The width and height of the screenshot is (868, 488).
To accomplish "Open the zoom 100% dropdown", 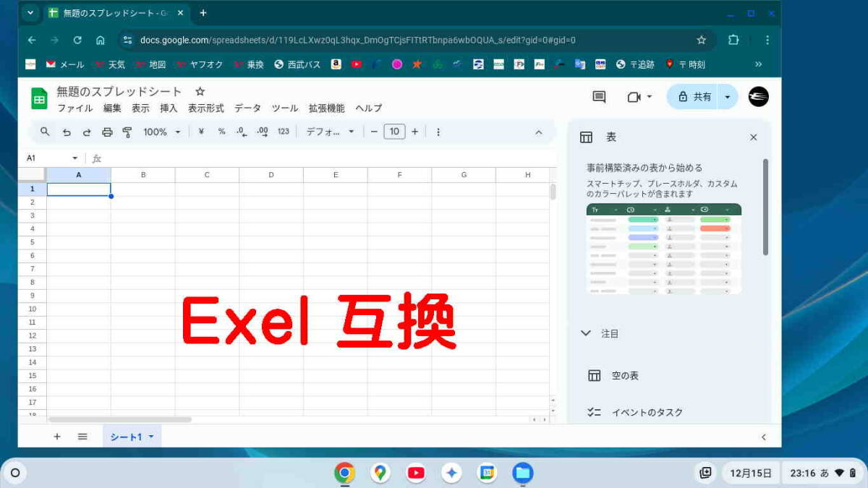I will pos(162,132).
